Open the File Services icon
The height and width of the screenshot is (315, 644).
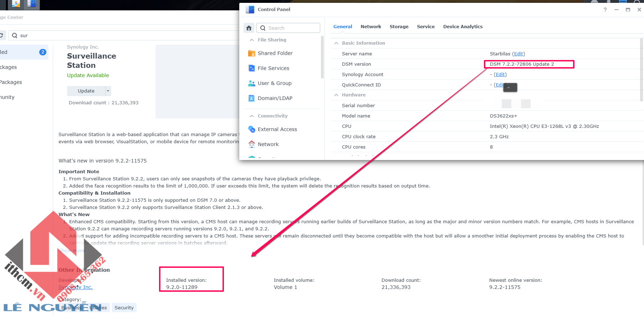tap(251, 68)
